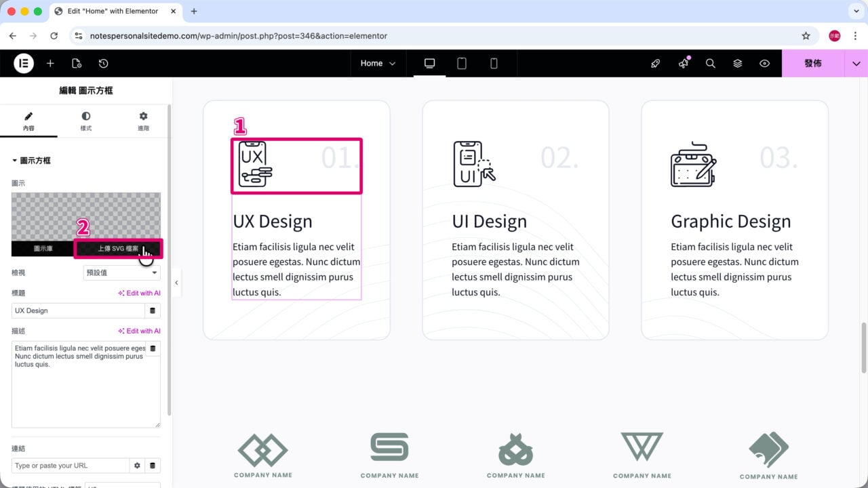This screenshot has height=488, width=868.
Task: Open the layers Structure panel icon
Action: pos(738,63)
